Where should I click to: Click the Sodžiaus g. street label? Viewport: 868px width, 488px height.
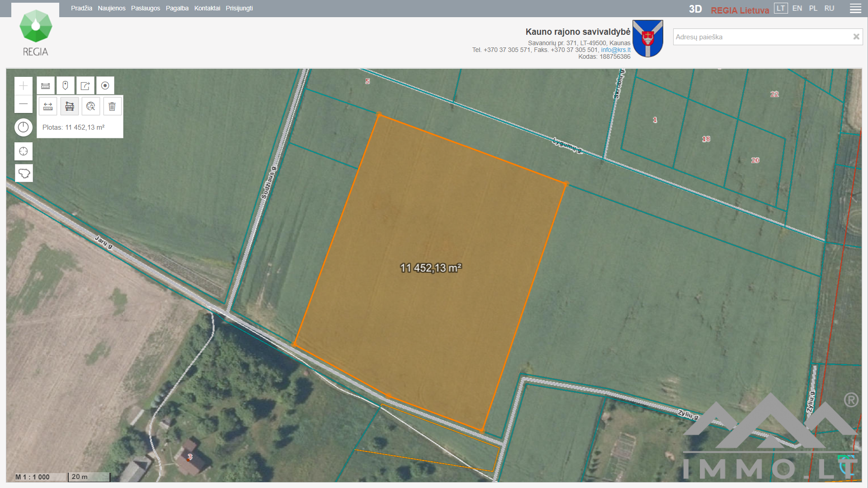click(269, 183)
